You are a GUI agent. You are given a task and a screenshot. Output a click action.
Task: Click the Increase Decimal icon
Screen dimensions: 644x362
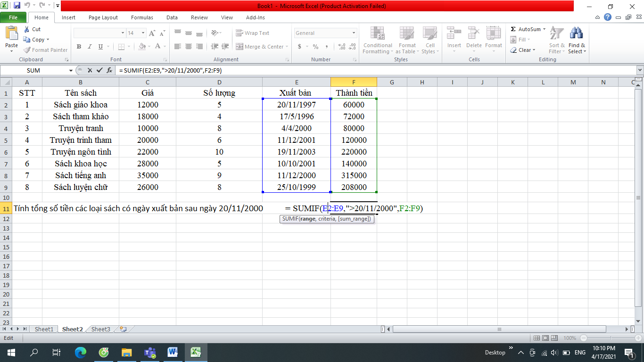coord(342,47)
